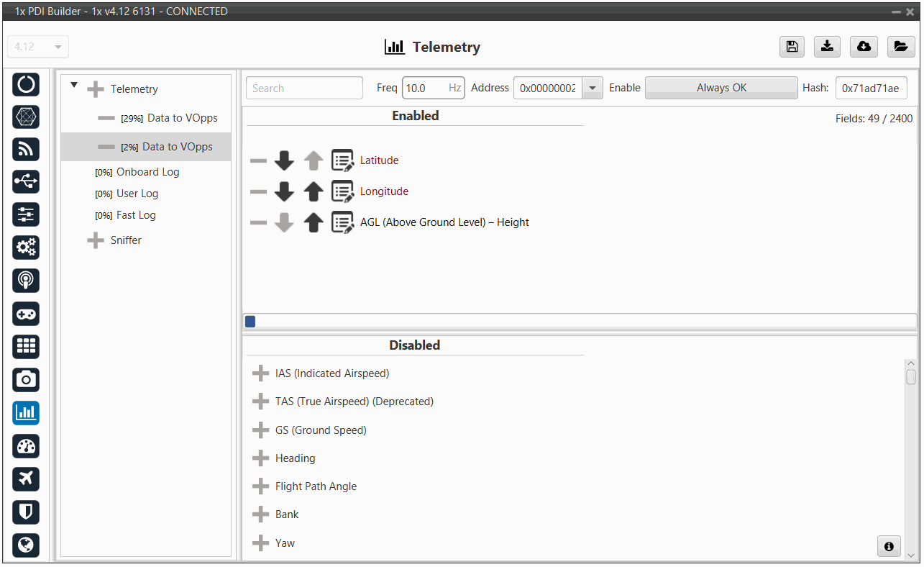This screenshot has width=924, height=567.
Task: Remove AGL Height from enabled fields
Action: [258, 223]
